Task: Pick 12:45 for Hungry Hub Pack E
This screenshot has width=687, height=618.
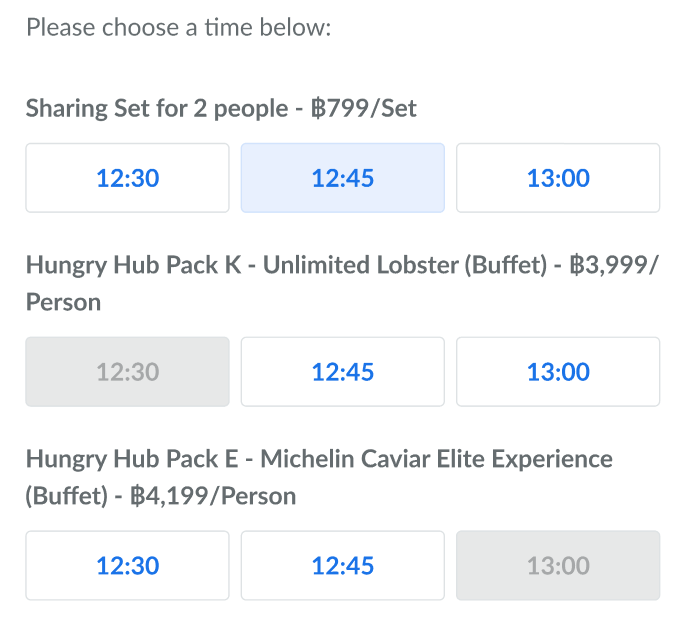Action: (342, 566)
